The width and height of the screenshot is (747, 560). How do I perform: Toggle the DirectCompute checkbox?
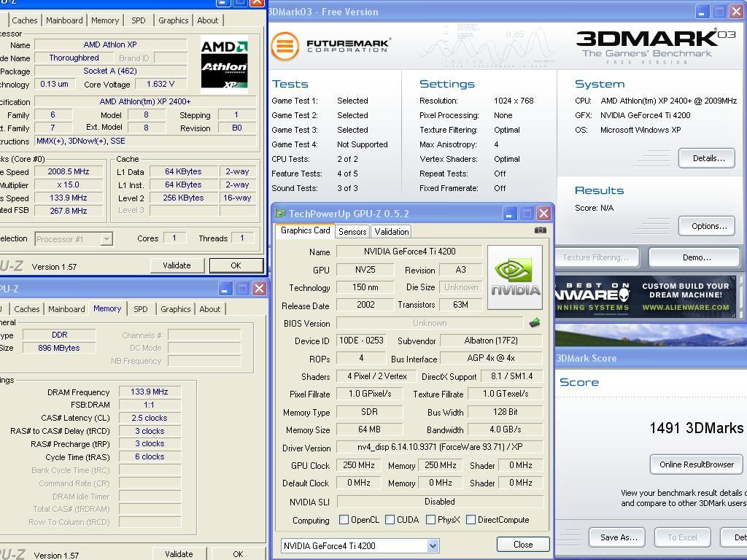click(471, 519)
